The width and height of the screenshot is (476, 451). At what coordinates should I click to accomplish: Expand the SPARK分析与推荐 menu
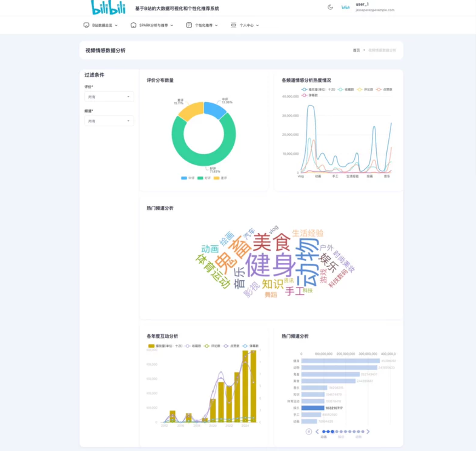pyautogui.click(x=156, y=25)
